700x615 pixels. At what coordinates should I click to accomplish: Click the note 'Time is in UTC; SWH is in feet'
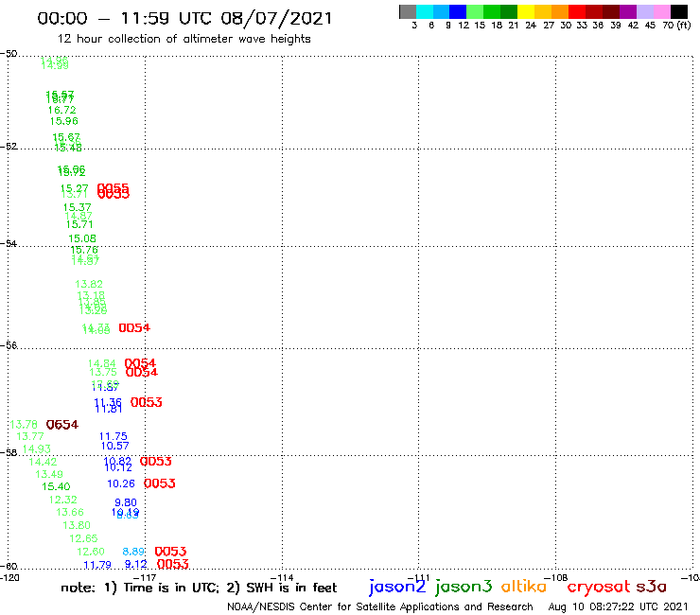[199, 588]
